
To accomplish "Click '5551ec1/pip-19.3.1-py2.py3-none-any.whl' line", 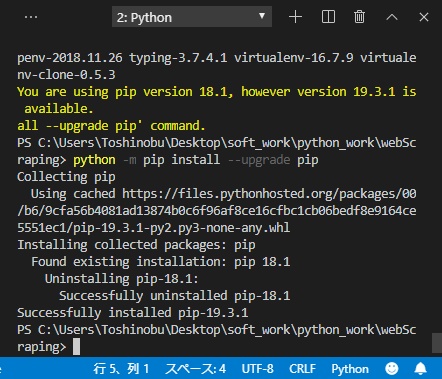I will [154, 228].
